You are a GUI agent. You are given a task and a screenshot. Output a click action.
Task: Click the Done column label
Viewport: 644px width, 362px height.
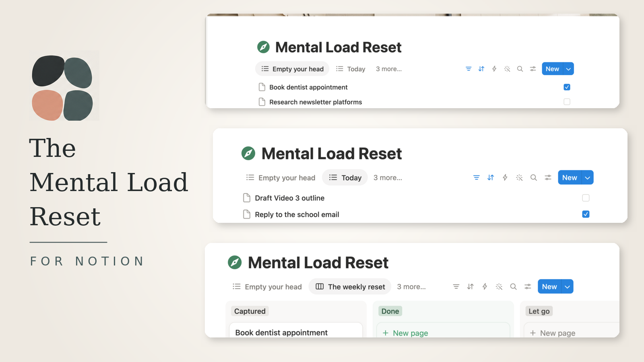pyautogui.click(x=390, y=311)
